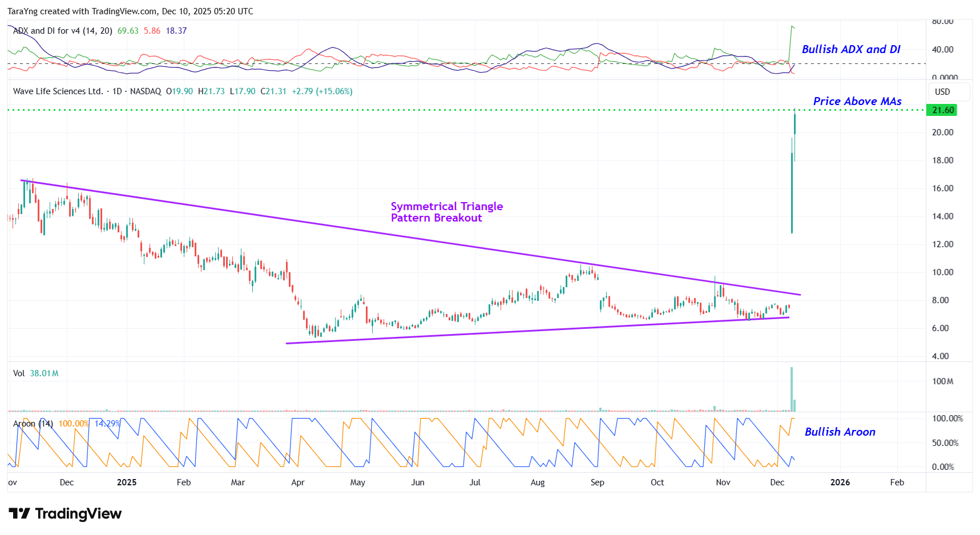Click the TradingView wordmark text
The height and width of the screenshot is (535, 980).
pyautogui.click(x=78, y=513)
